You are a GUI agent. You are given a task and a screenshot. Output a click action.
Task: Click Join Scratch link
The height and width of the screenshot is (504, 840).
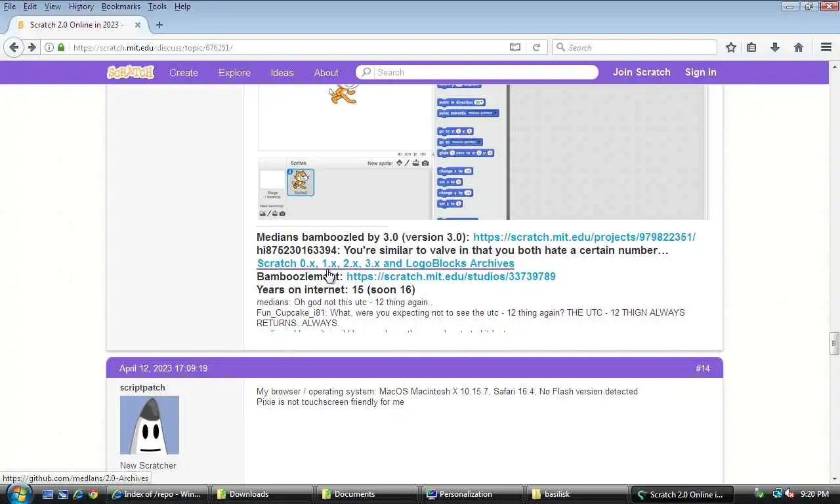click(x=642, y=72)
